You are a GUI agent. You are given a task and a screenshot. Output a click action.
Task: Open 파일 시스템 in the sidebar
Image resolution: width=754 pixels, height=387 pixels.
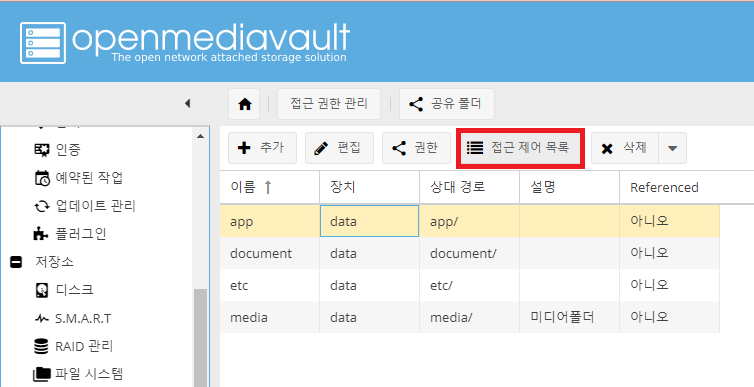coord(89,374)
